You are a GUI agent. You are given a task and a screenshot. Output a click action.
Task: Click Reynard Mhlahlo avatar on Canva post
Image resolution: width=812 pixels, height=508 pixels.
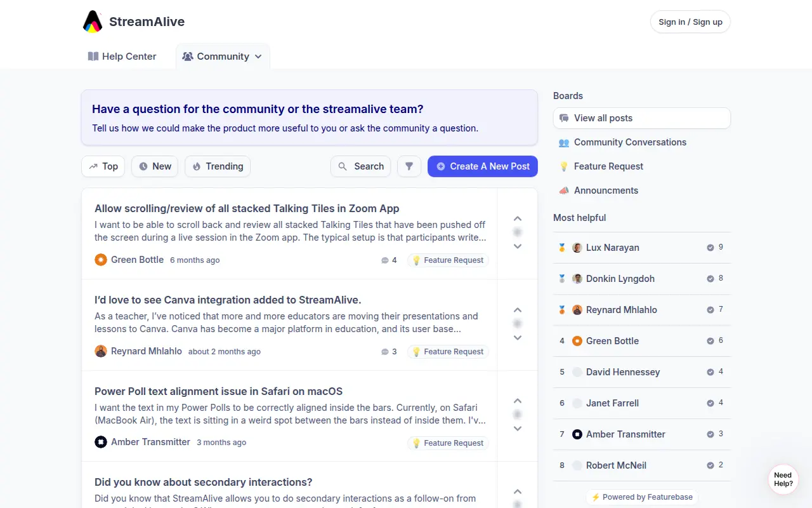(101, 351)
